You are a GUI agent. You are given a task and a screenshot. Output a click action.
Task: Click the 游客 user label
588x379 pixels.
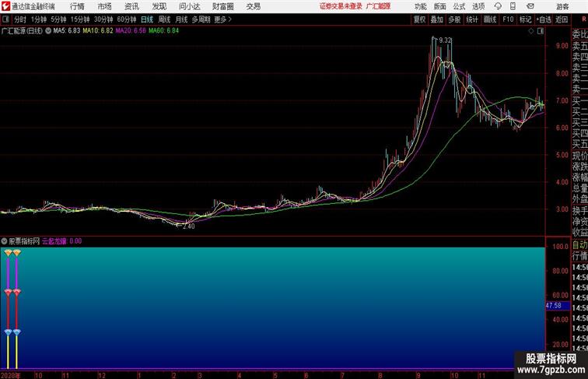[x=562, y=6]
